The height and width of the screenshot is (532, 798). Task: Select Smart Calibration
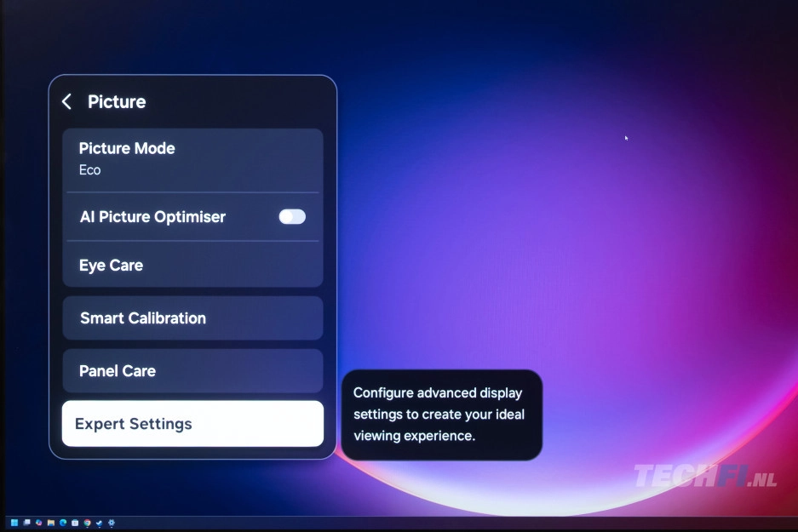click(x=192, y=318)
